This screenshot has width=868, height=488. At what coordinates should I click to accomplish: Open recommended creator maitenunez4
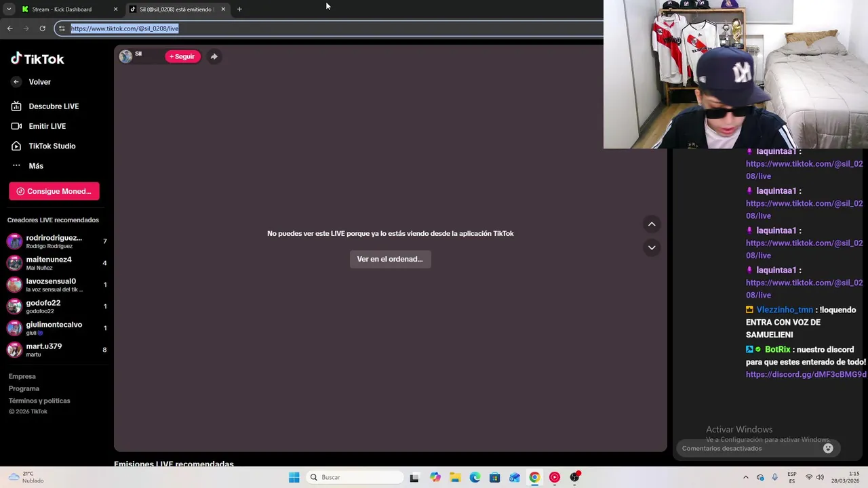[57, 263]
